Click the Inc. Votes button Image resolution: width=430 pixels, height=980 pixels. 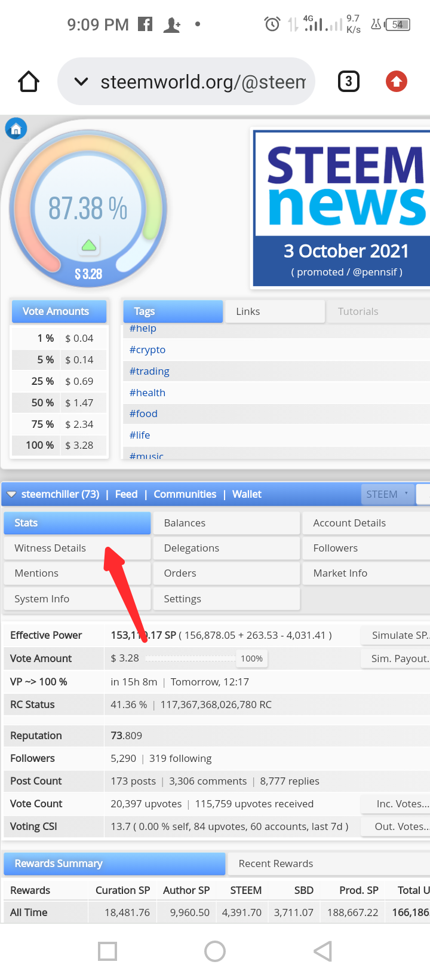pyautogui.click(x=395, y=804)
